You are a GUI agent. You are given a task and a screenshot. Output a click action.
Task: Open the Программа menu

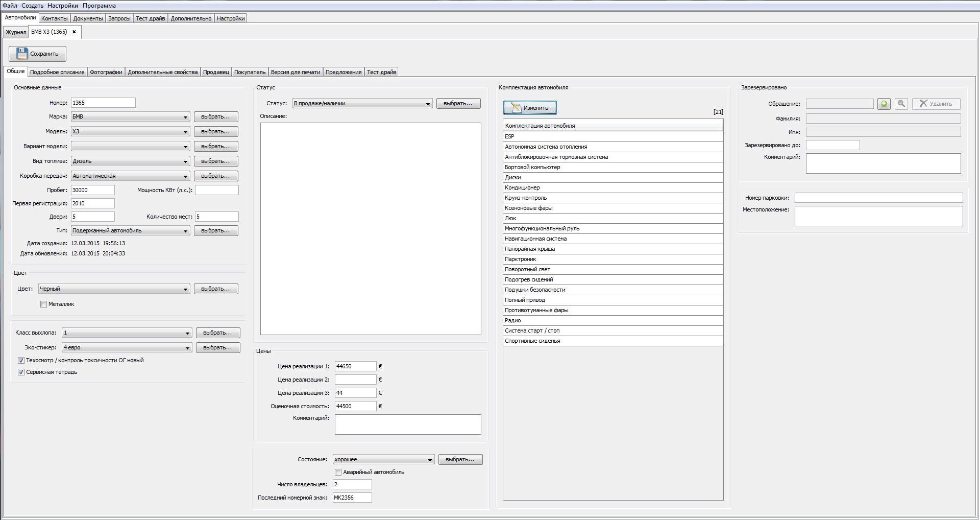point(99,6)
